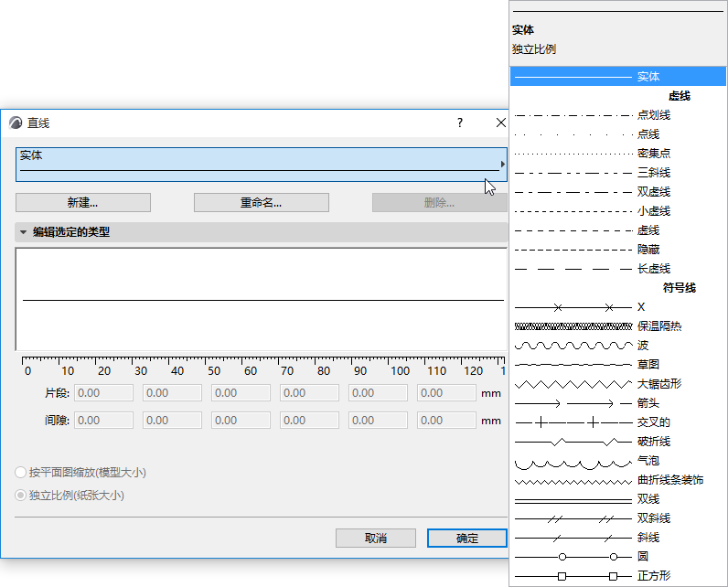
Task: Select the 保温隔热 insulation line
Action: (x=618, y=326)
